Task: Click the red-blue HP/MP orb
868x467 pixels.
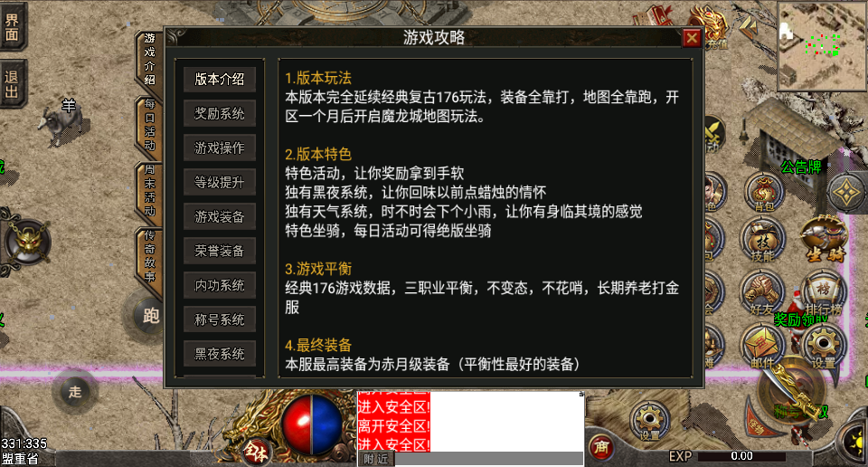Action: (x=311, y=424)
